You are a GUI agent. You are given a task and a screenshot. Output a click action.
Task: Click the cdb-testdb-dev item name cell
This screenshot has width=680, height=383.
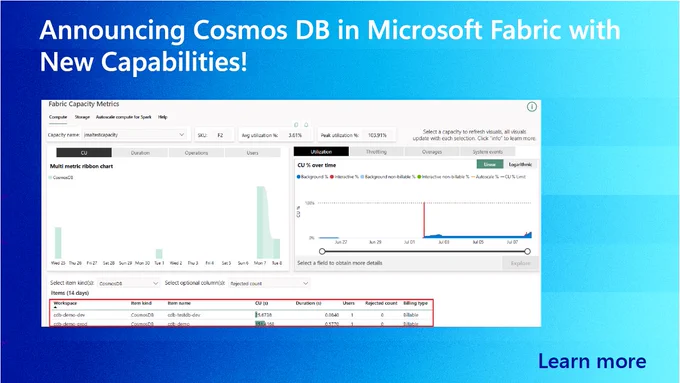click(x=184, y=315)
